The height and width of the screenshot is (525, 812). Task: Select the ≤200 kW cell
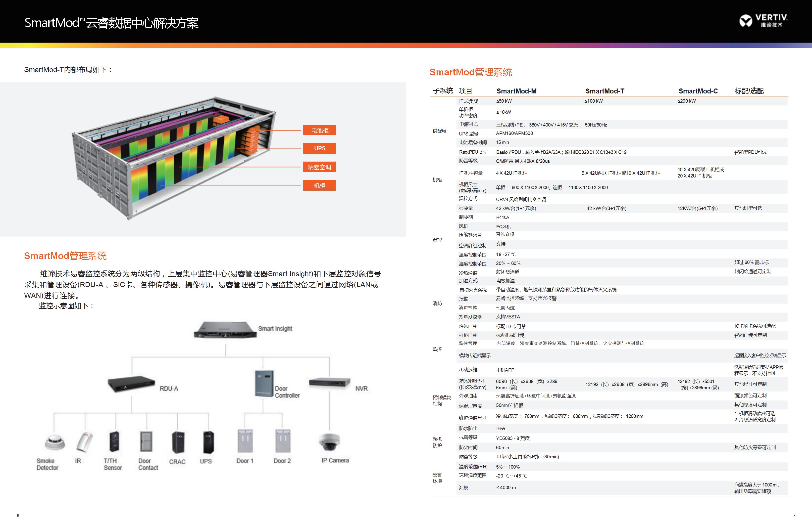tap(686, 101)
